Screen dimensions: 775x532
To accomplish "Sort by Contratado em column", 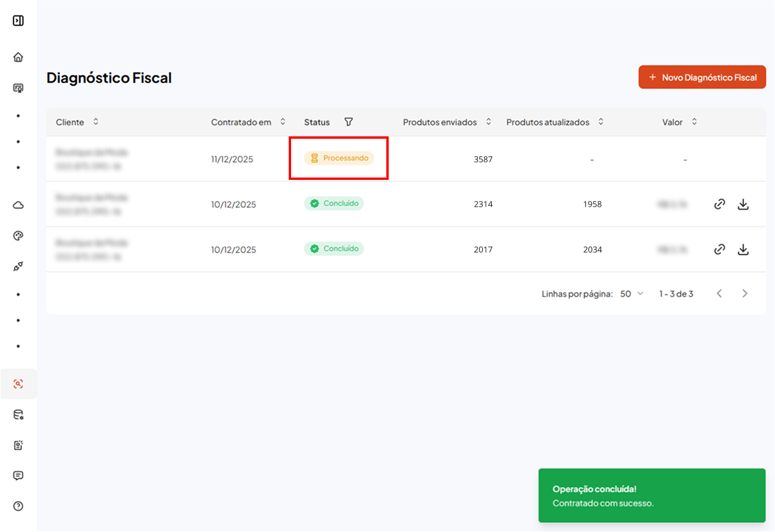I will point(283,122).
